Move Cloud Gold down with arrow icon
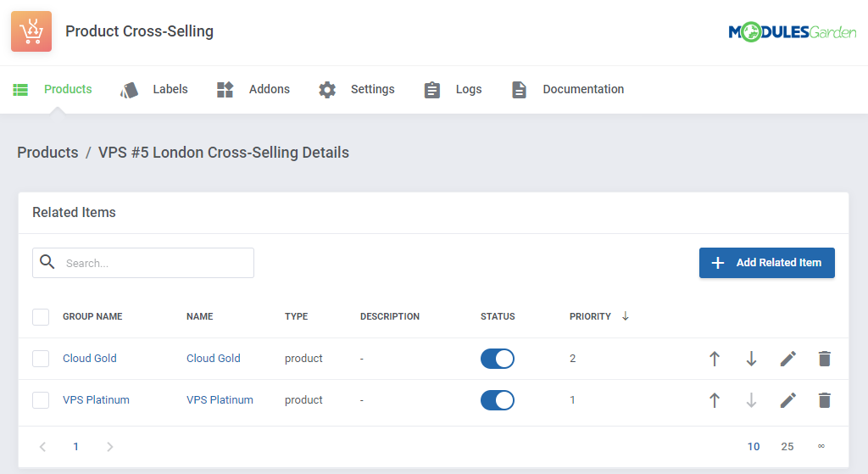The image size is (868, 474). point(751,359)
